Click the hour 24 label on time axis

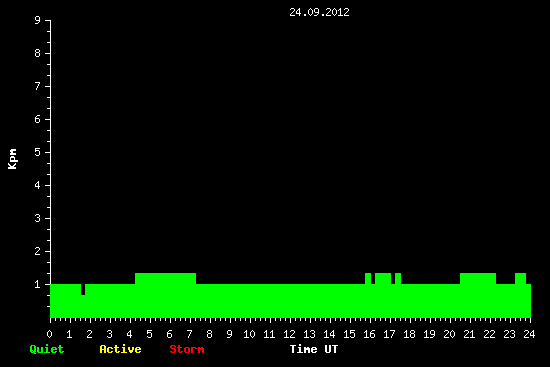[529, 334]
